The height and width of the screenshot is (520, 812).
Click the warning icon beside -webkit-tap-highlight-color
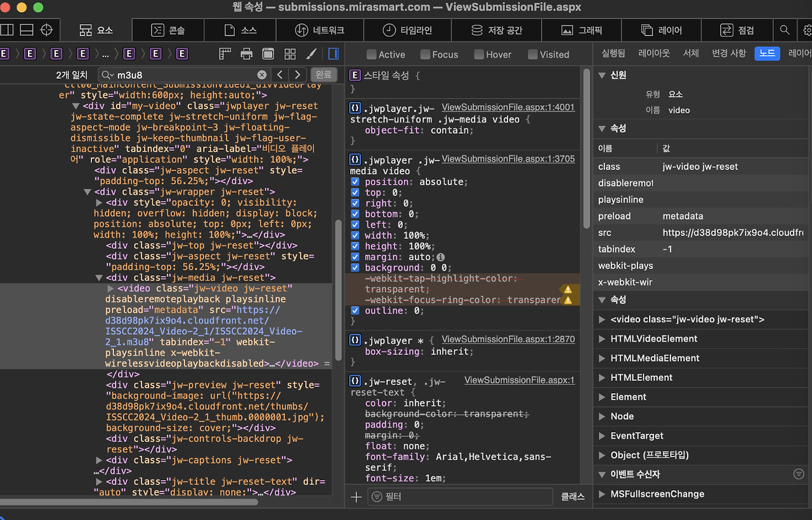pyautogui.click(x=568, y=289)
